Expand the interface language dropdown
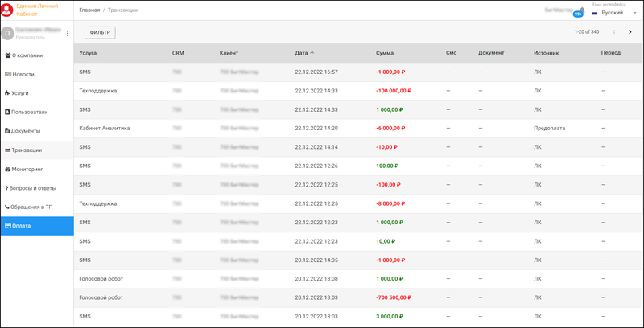 (634, 13)
